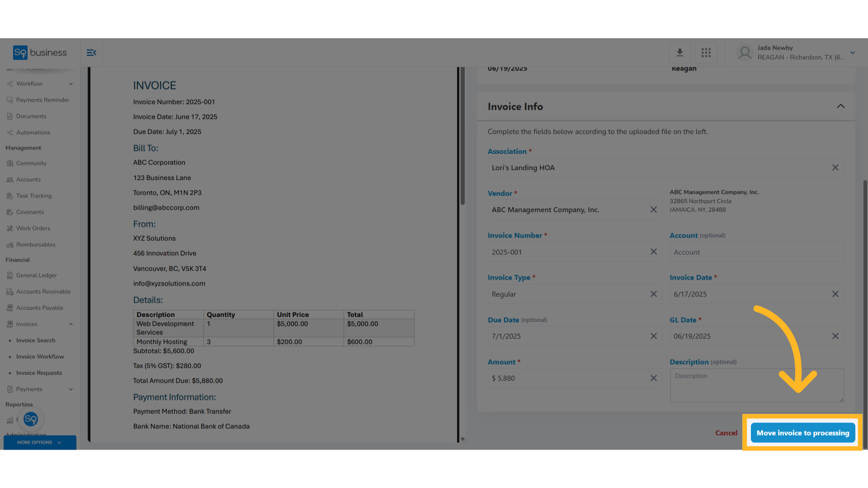Image resolution: width=868 pixels, height=488 pixels.
Task: Click the Accounts sidebar icon
Action: [x=10, y=179]
